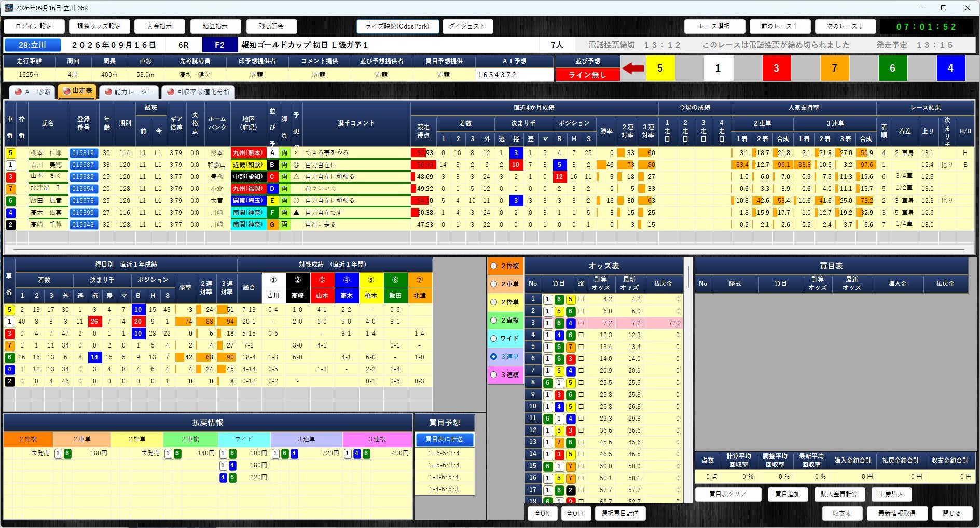Image resolution: width=980 pixels, height=528 pixels.
Task: Select the 2車複 bet type
Action: coord(505,321)
